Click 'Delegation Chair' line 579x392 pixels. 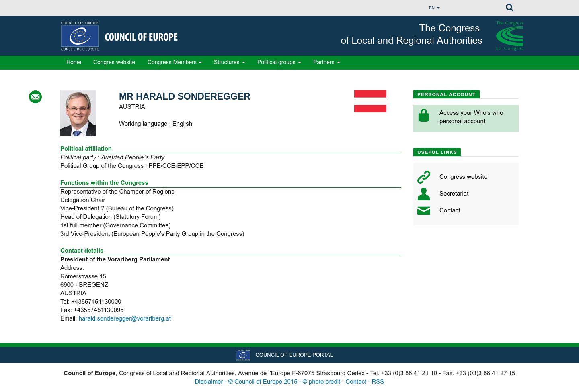click(83, 200)
